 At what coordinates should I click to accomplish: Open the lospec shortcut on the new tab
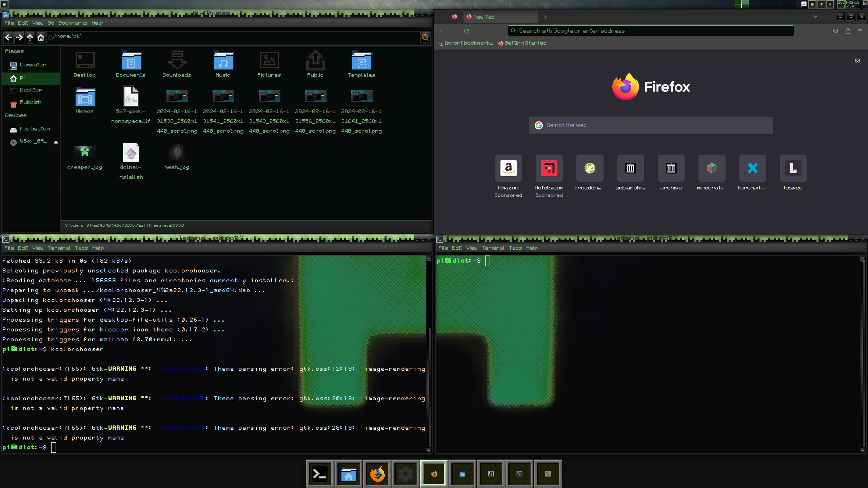[793, 168]
